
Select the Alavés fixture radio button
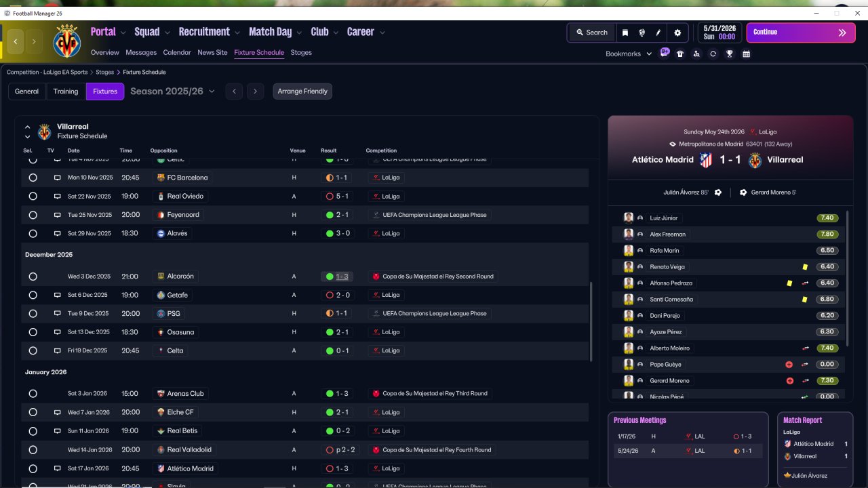33,234
